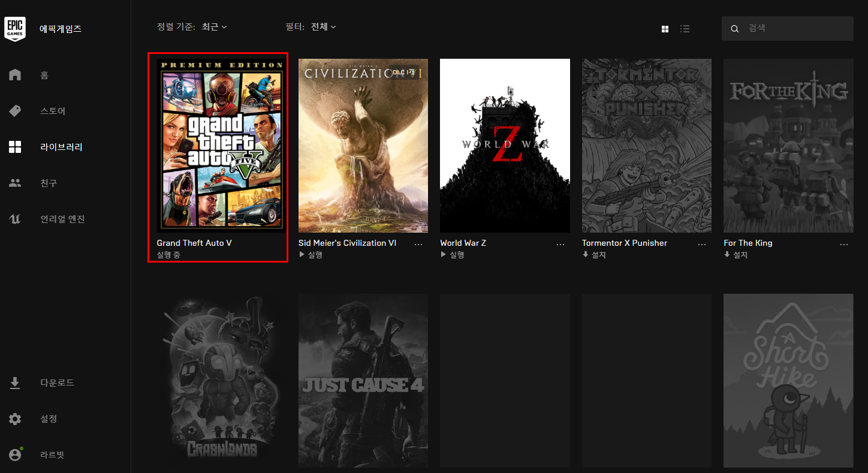868x473 pixels.
Task: Click the download arrow icon
Action: click(x=15, y=382)
